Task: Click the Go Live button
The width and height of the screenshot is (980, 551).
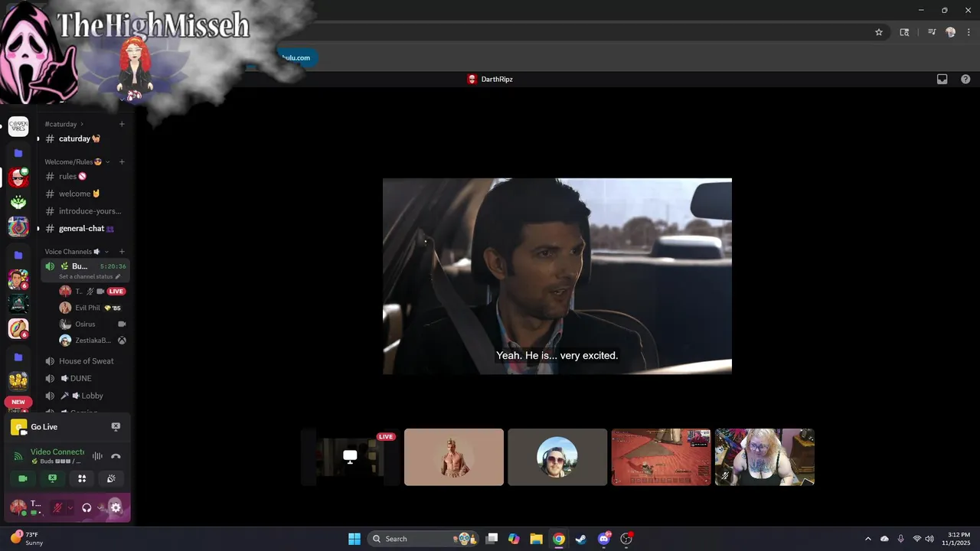Action: click(44, 427)
